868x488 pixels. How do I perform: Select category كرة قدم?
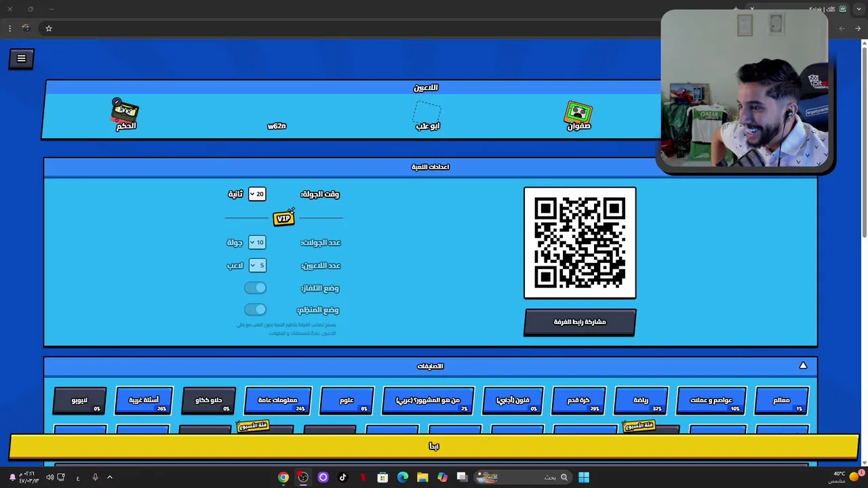click(x=578, y=400)
